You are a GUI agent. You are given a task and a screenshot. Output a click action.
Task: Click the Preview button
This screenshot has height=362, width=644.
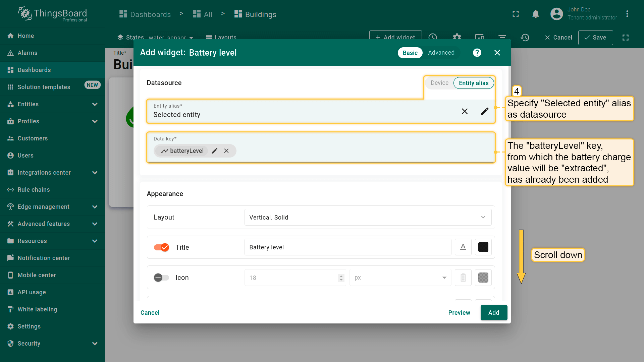pos(459,312)
